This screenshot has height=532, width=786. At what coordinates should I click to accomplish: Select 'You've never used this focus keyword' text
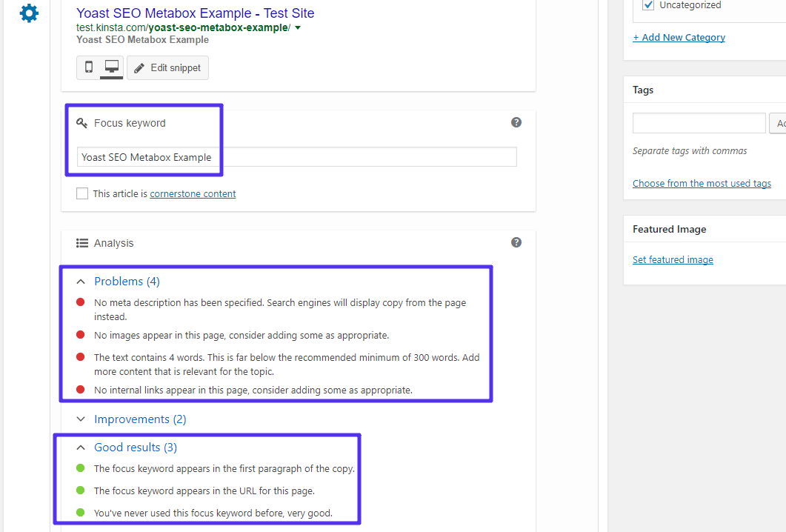[x=213, y=513]
